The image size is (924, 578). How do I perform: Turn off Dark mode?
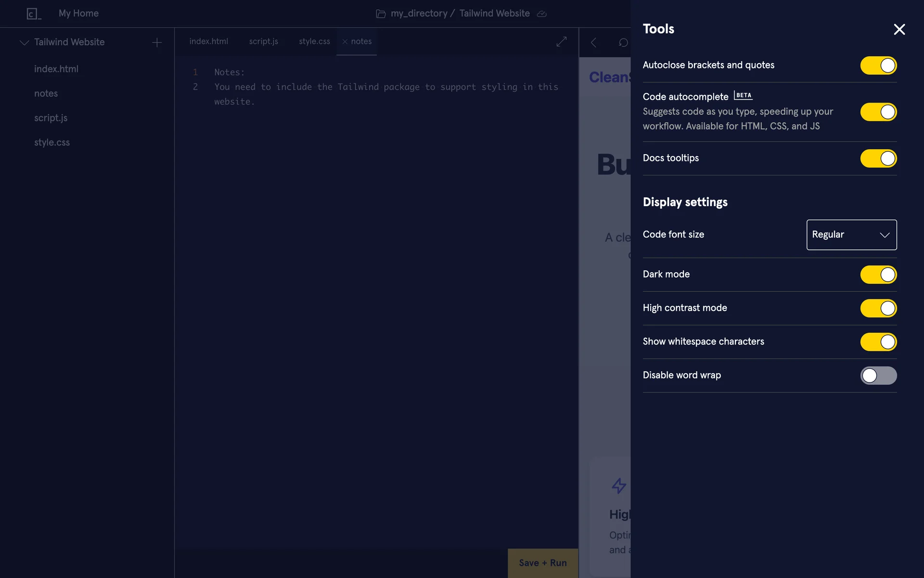tap(878, 275)
